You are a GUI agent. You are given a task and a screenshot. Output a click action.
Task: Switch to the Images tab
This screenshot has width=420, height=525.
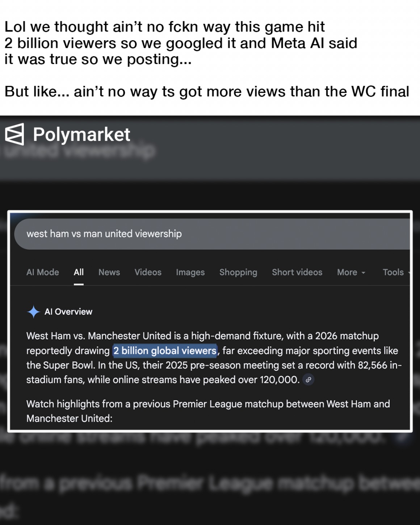190,272
